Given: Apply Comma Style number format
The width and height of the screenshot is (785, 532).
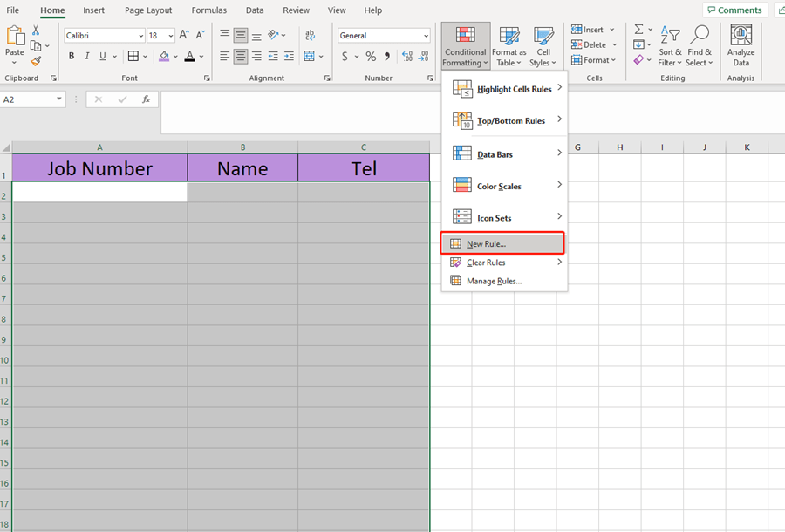Looking at the screenshot, I should pos(386,56).
